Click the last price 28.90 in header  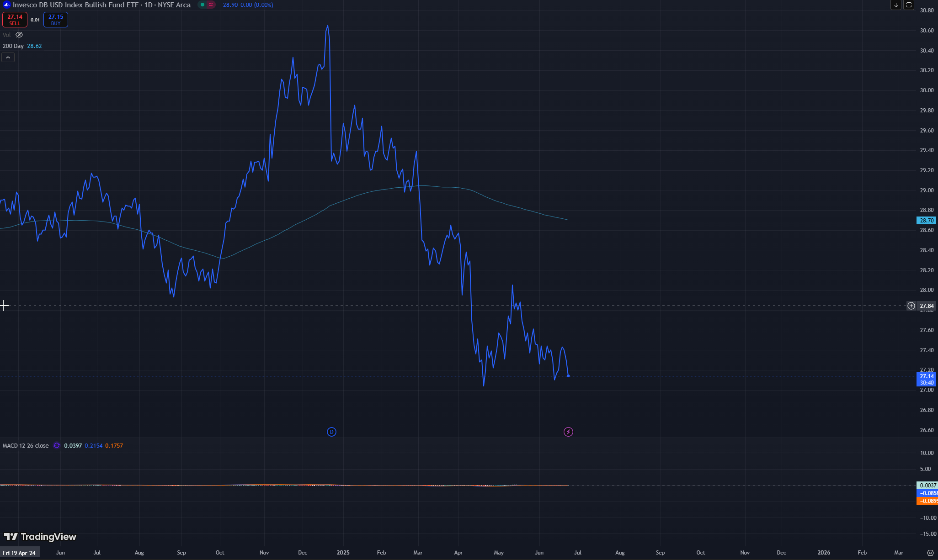[x=230, y=5]
